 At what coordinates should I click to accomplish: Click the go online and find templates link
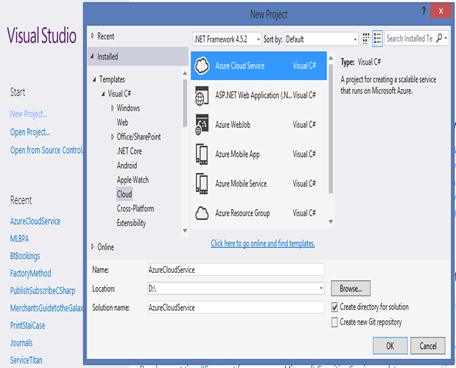click(x=263, y=243)
